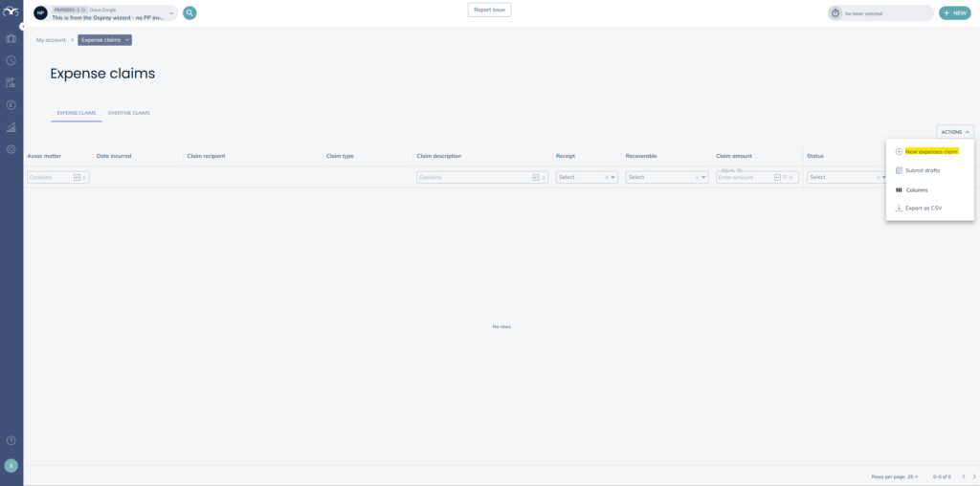Click the pound currency sidebar icon

(x=11, y=105)
